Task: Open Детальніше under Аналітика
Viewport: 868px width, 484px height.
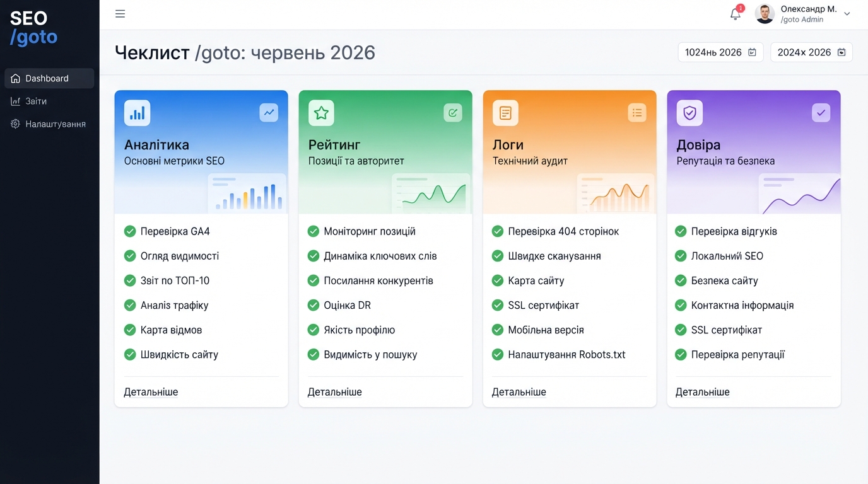Action: 151,392
